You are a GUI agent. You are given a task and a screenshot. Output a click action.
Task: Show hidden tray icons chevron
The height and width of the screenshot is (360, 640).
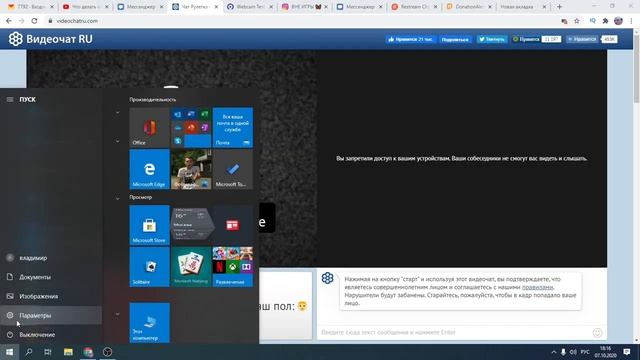tap(553, 352)
